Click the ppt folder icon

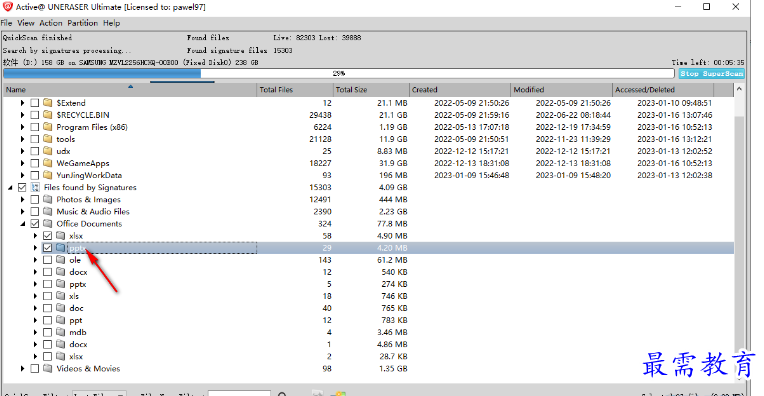pos(60,320)
